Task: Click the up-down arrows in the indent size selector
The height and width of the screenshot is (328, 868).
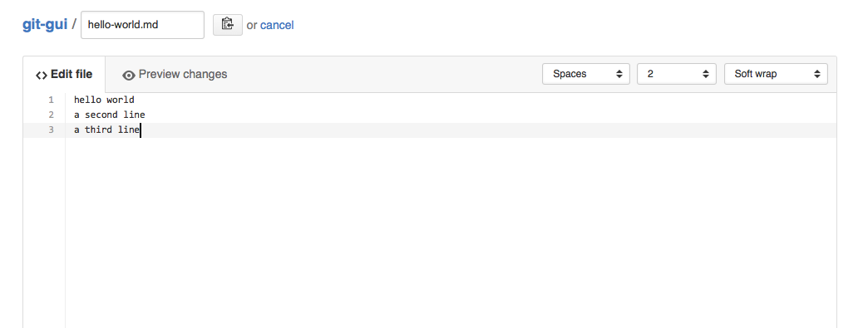Action: pyautogui.click(x=705, y=74)
